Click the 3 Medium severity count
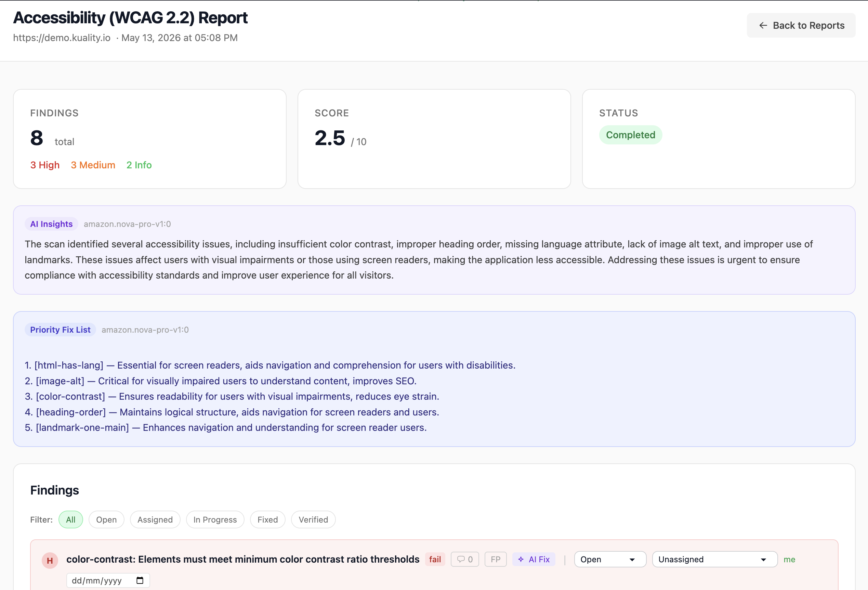Viewport: 868px width, 590px height. click(x=93, y=165)
